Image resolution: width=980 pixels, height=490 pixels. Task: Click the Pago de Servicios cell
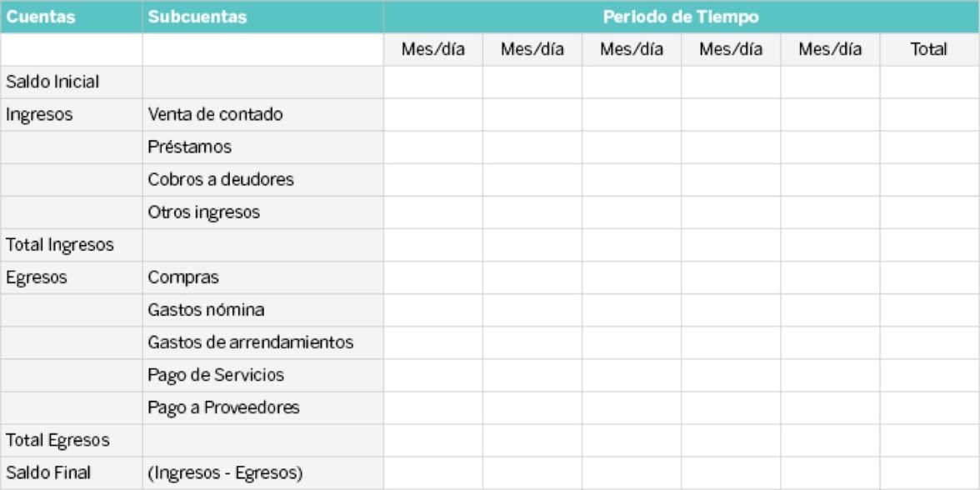click(216, 375)
